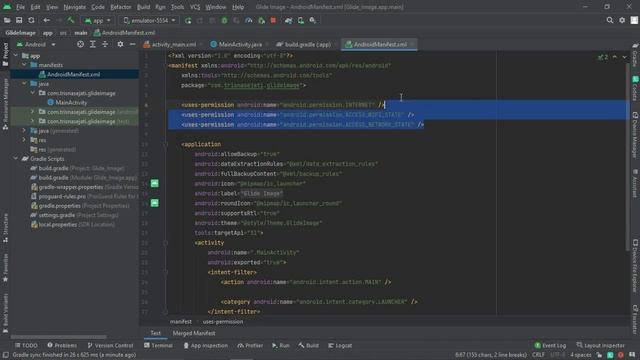Go to previous highlighted problem arrow

[x=615, y=57]
